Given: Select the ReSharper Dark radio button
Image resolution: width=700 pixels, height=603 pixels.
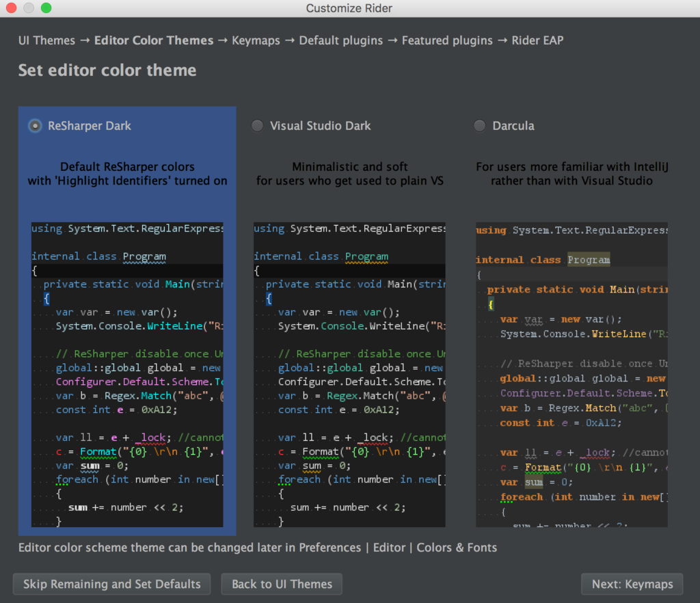Looking at the screenshot, I should pyautogui.click(x=35, y=126).
